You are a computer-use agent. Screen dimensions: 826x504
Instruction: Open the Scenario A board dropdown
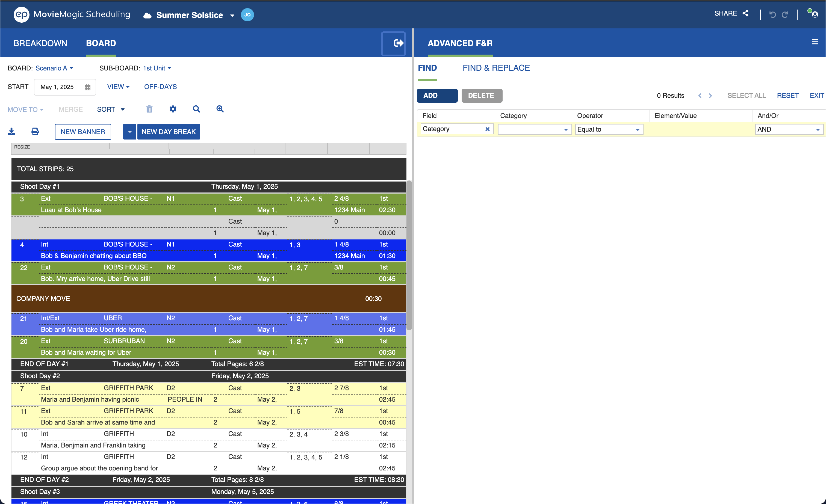point(54,68)
